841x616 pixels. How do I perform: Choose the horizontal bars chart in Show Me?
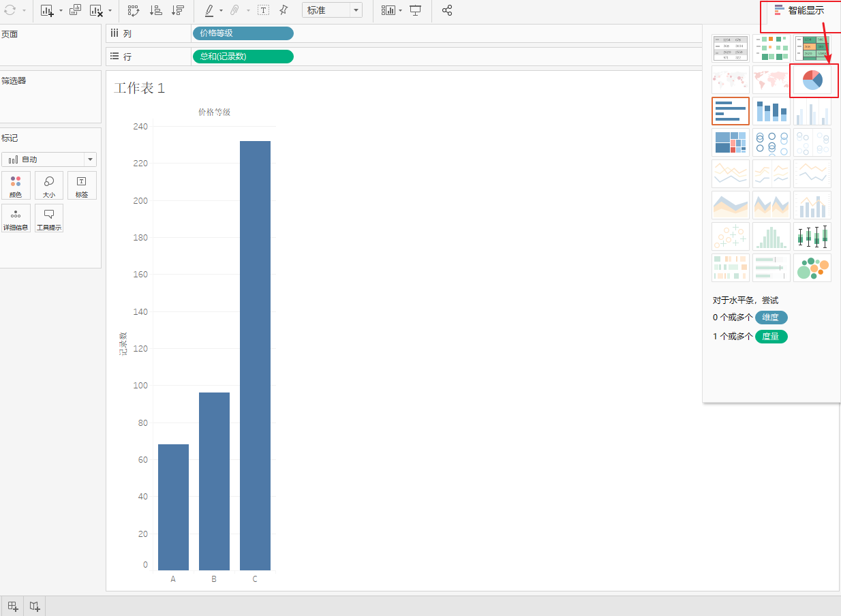click(x=731, y=111)
